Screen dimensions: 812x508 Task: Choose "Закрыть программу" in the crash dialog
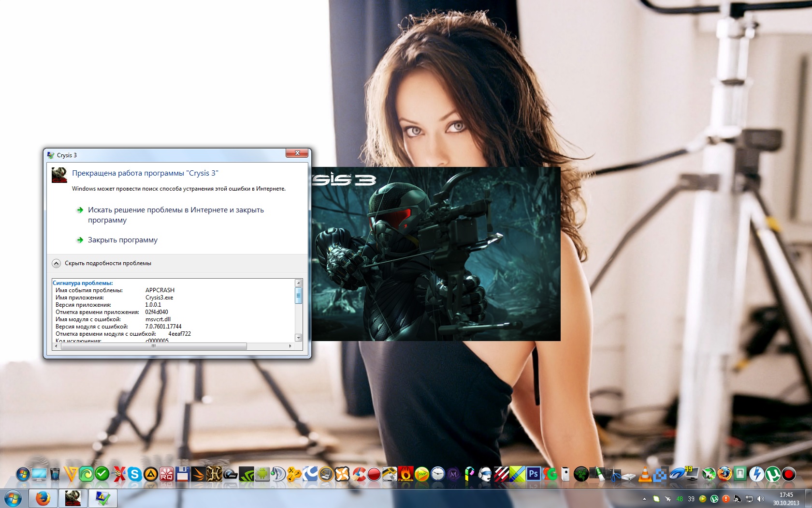click(123, 240)
